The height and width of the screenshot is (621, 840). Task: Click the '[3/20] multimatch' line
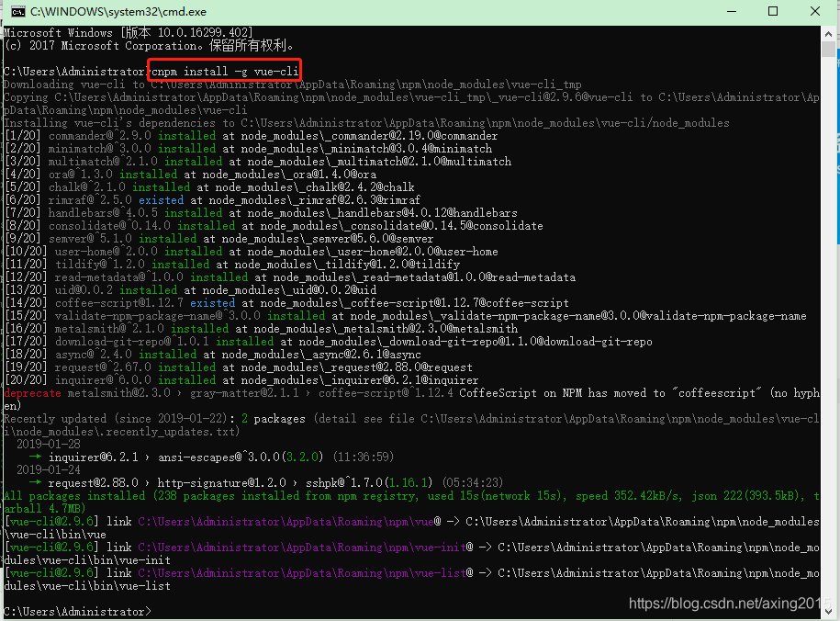[258, 162]
